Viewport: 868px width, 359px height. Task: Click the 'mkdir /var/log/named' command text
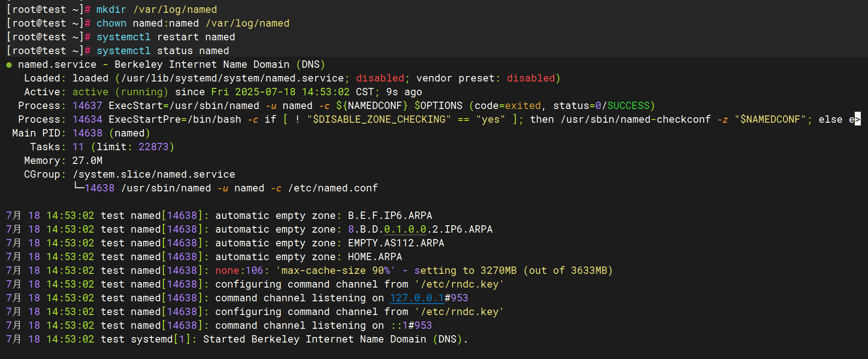[156, 10]
